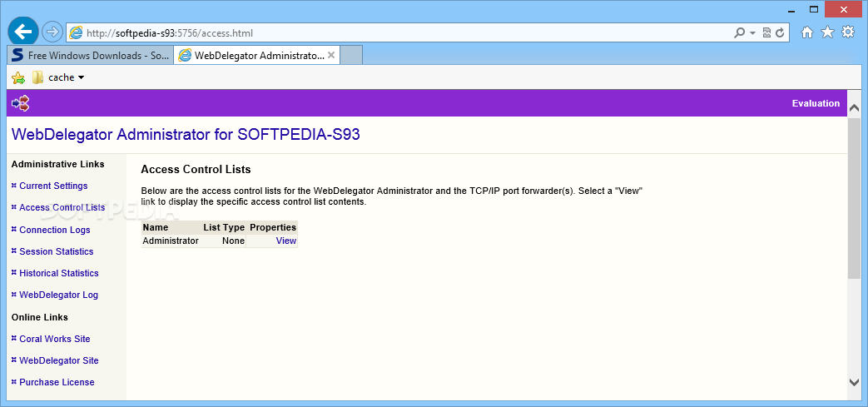Click bullet icon beside Purchase License
Image resolution: width=868 pixels, height=407 pixels.
(x=14, y=381)
